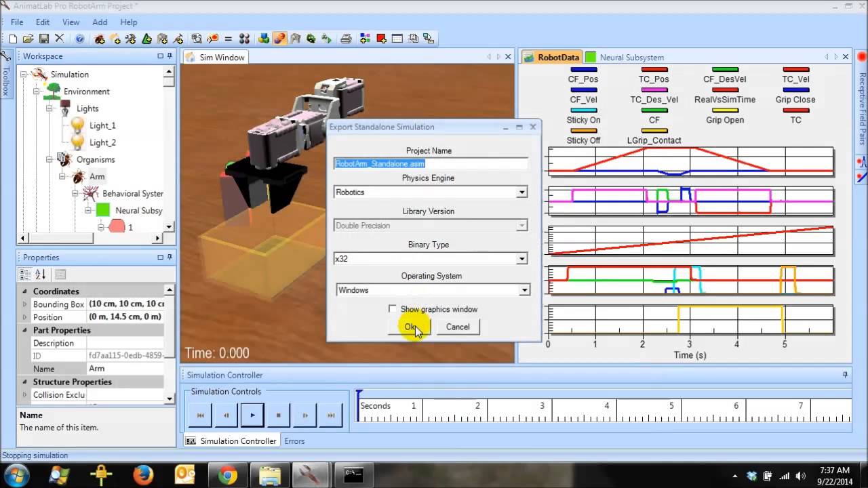The height and width of the screenshot is (488, 868).
Task: Open the Toolbox side panel tab
Action: (6, 75)
